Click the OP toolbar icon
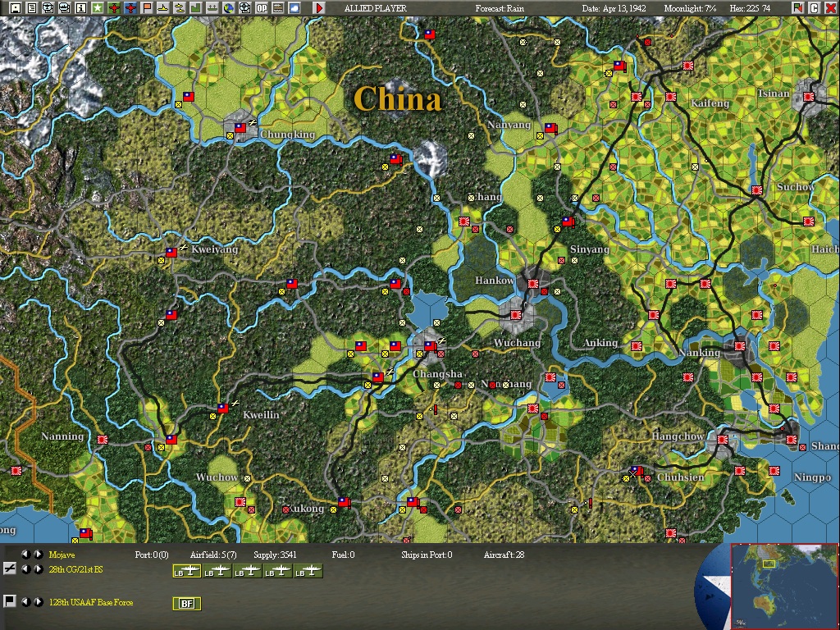 [262, 8]
